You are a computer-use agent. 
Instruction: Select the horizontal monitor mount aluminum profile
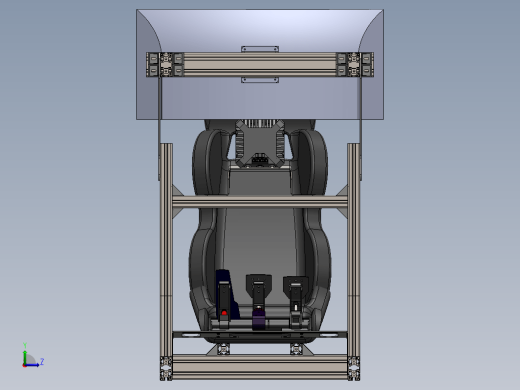[260, 64]
